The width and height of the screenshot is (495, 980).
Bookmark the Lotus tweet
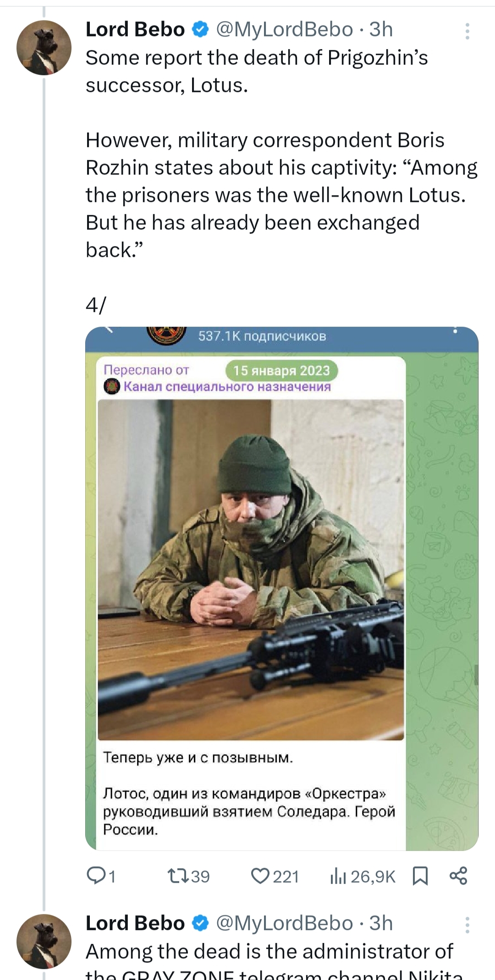(x=420, y=876)
